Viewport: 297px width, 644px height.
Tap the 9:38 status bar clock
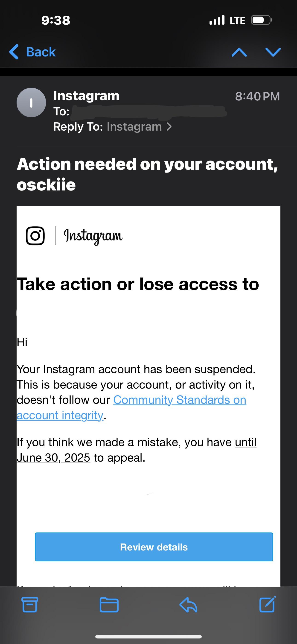click(56, 20)
